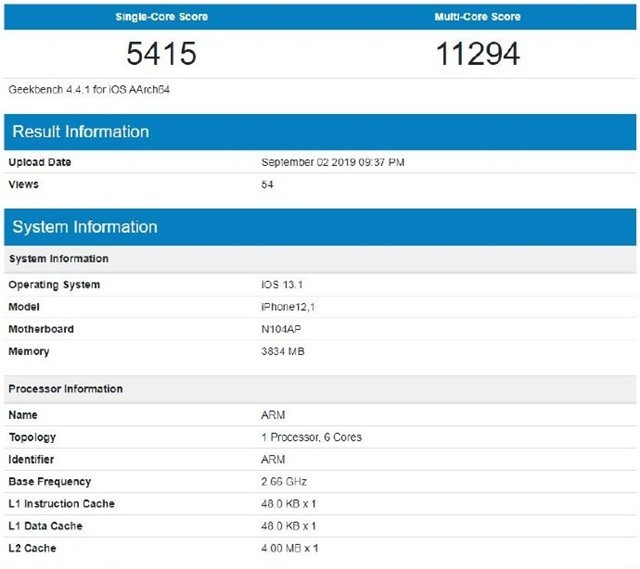Click the Base Frequency label
Screen dimensions: 640x569
tap(49, 482)
